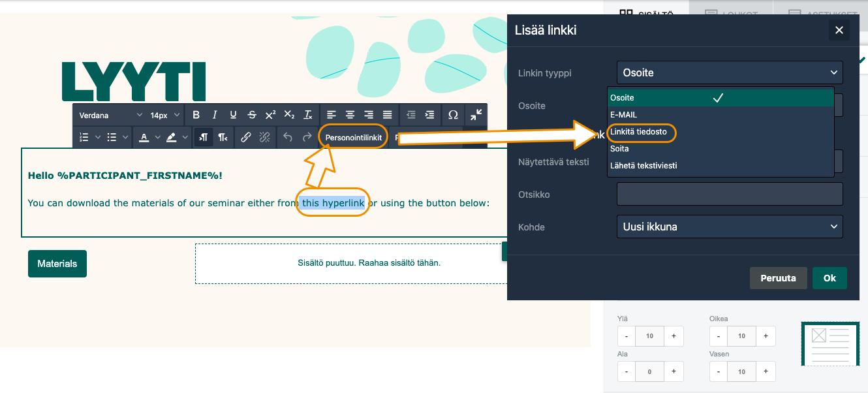The width and height of the screenshot is (868, 393).
Task: Toggle underline formatting
Action: 233,115
